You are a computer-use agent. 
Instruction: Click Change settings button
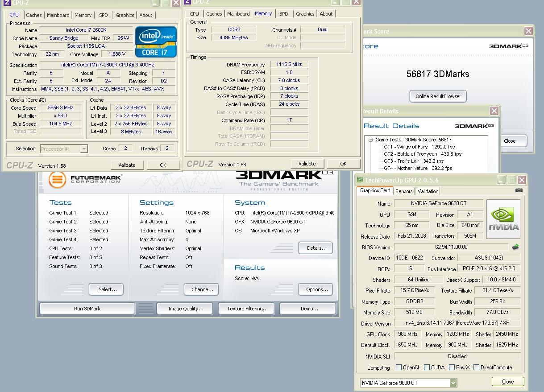[202, 289]
